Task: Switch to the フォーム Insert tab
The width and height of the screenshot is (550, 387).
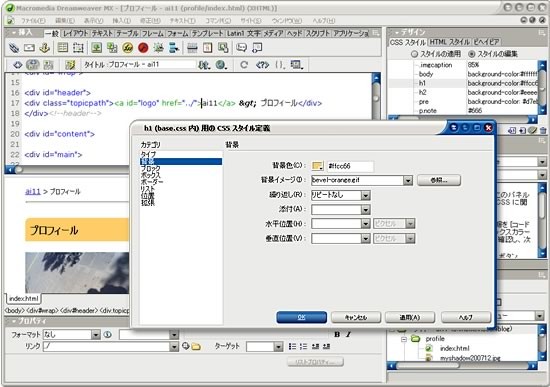Action: point(178,34)
